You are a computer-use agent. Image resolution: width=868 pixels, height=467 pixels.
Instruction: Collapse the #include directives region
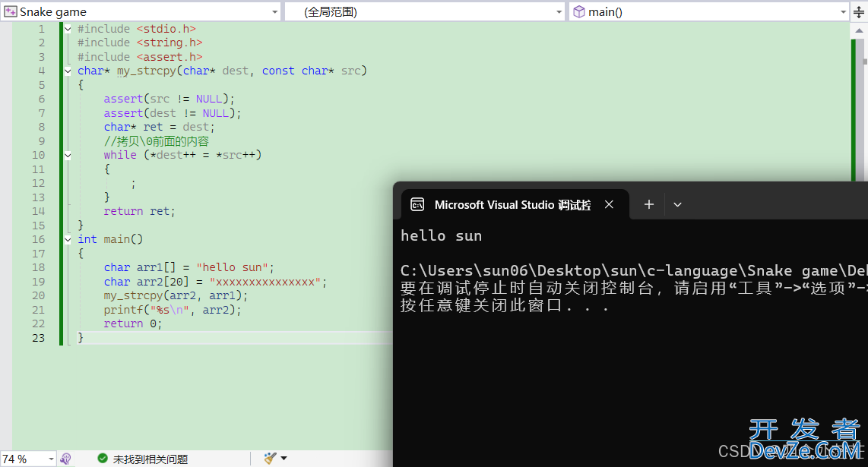click(68, 29)
